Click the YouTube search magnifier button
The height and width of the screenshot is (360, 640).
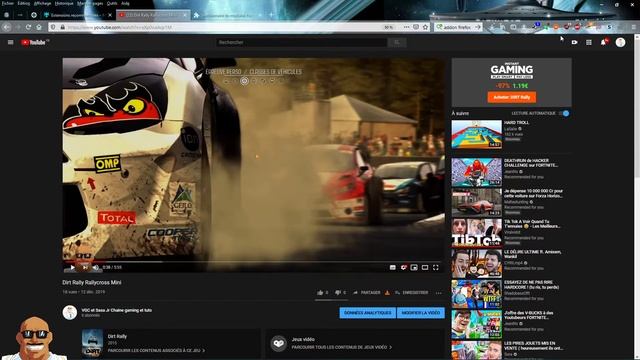point(396,42)
